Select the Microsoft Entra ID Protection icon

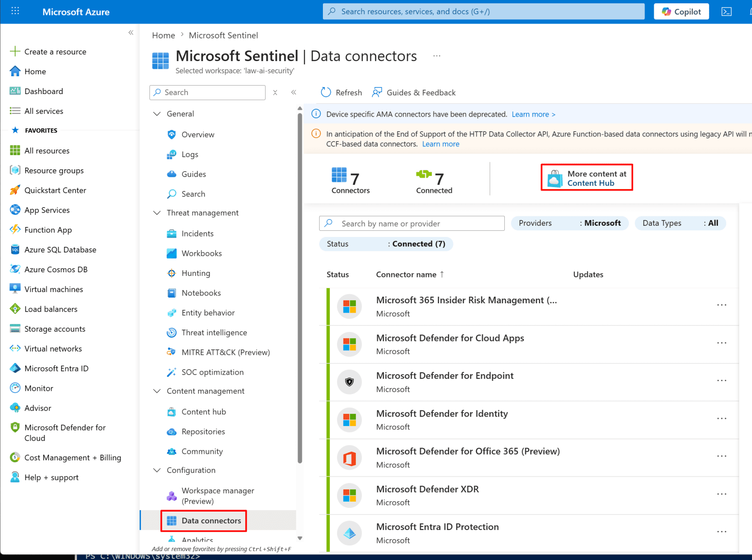(349, 533)
